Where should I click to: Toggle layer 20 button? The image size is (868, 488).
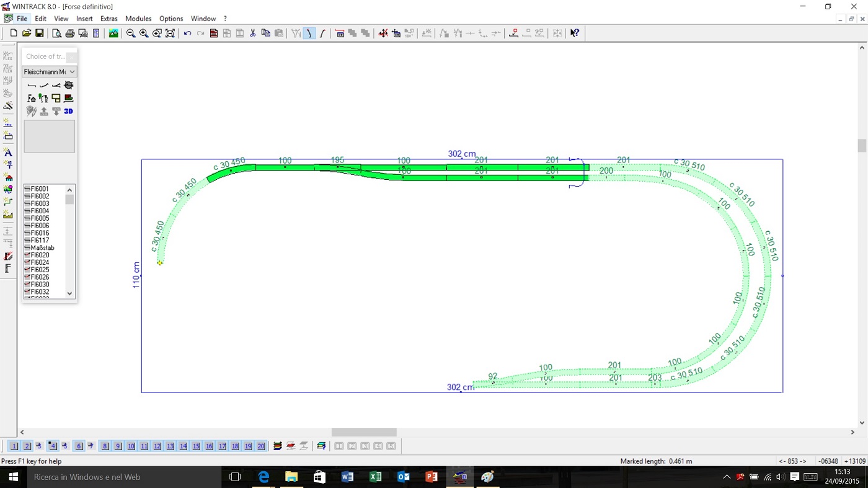pyautogui.click(x=261, y=446)
